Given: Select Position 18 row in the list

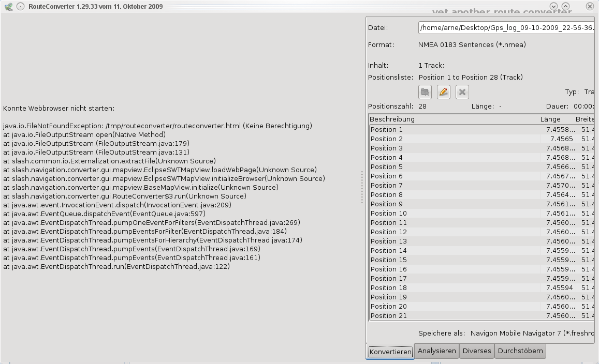Looking at the screenshot, I should point(450,288).
